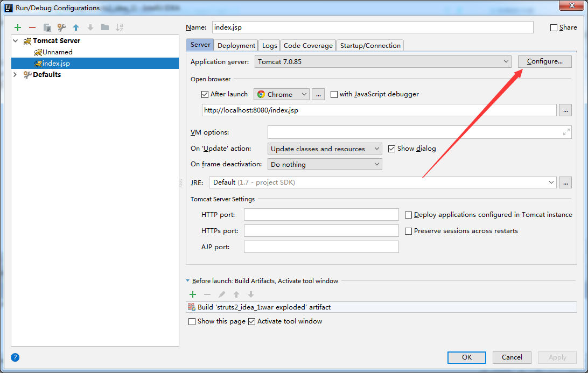Collapse the Before launch section
Screen dimensions: 588x373
188,281
